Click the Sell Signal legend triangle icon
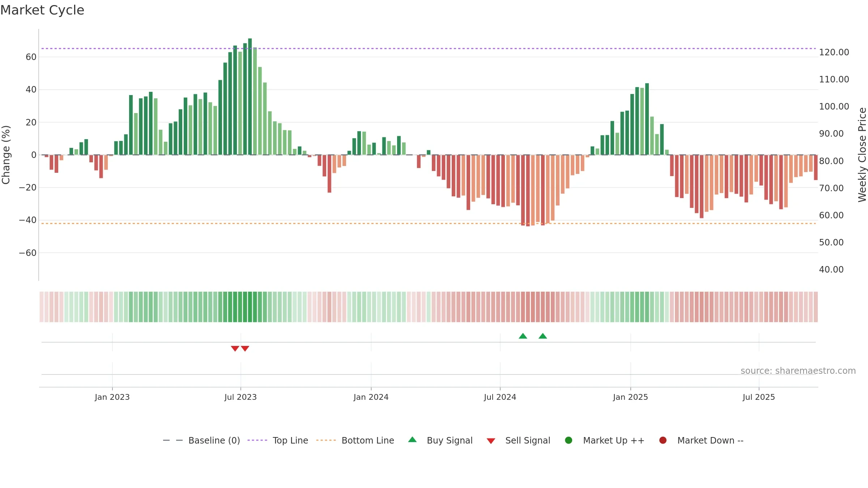Screen dimensions: 868x488 click(x=491, y=441)
